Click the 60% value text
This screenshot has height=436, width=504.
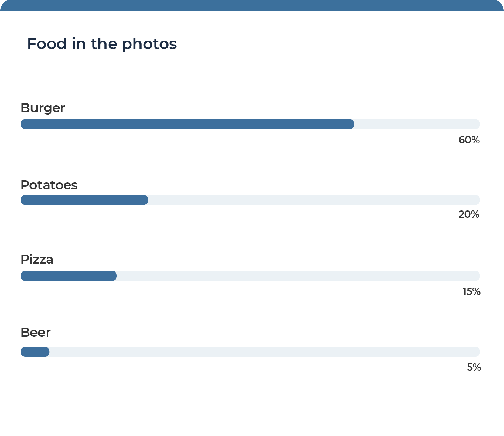click(469, 140)
